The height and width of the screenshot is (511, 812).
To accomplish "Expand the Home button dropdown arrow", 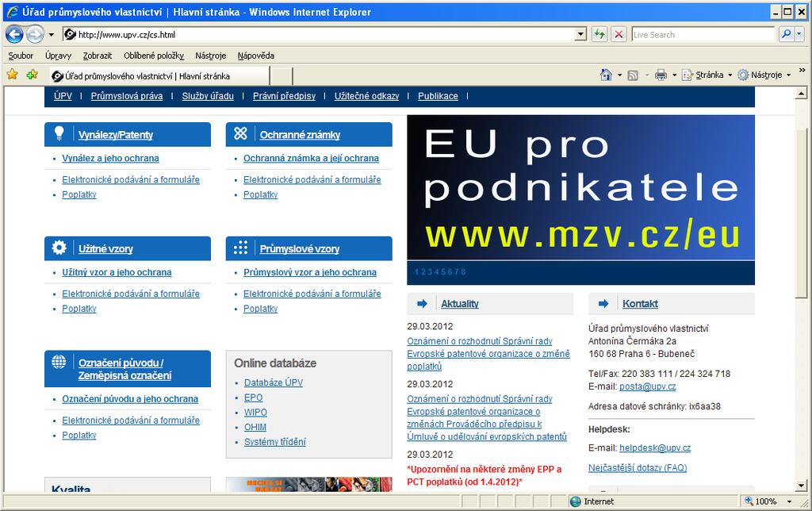I will [619, 75].
